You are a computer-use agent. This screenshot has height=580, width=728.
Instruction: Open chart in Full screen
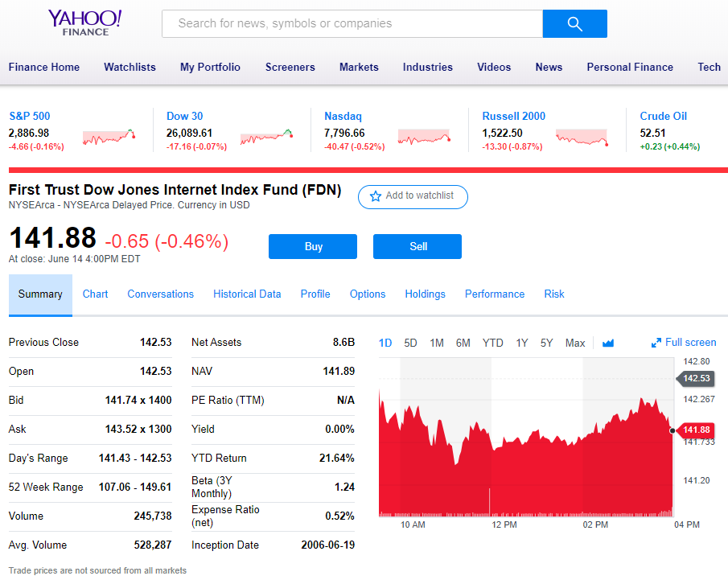pyautogui.click(x=684, y=343)
